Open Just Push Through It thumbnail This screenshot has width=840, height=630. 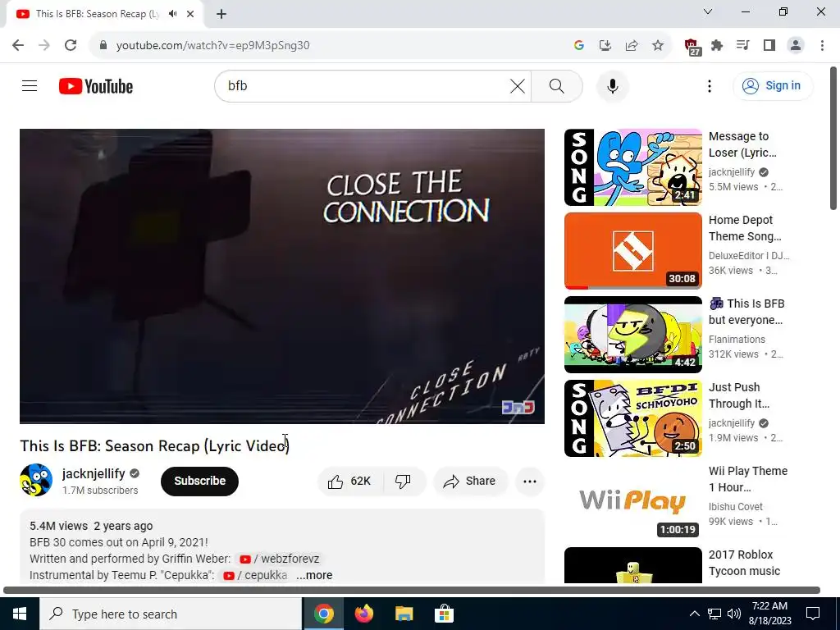(632, 418)
